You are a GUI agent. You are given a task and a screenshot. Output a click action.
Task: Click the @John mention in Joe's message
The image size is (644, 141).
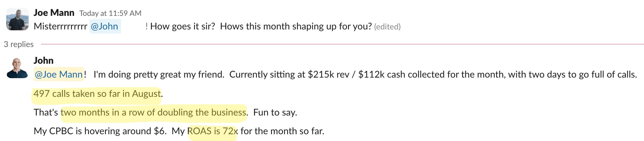(105, 26)
